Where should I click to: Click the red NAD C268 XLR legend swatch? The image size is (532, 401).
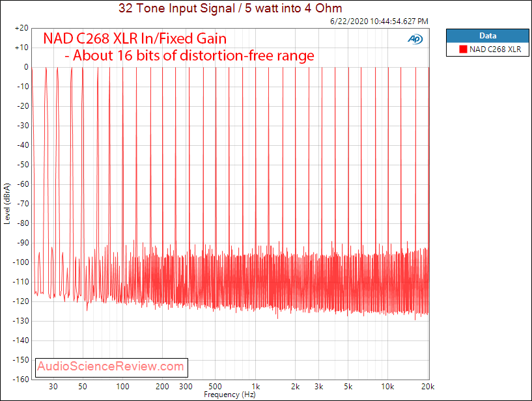coord(463,49)
